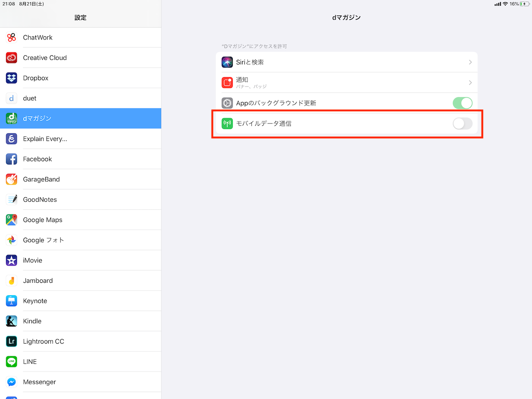This screenshot has width=532, height=399.
Task: Select GoodNotes in settings list
Action: 81,199
